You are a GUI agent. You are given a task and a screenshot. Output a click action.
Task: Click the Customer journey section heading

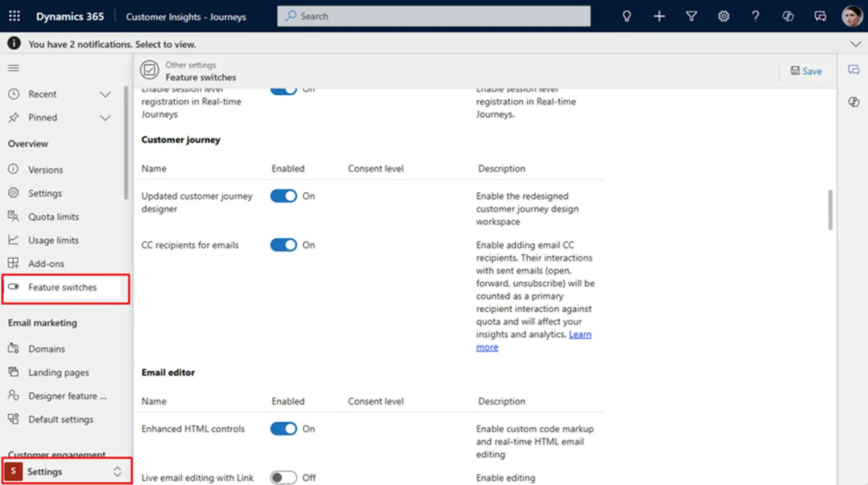tap(181, 139)
